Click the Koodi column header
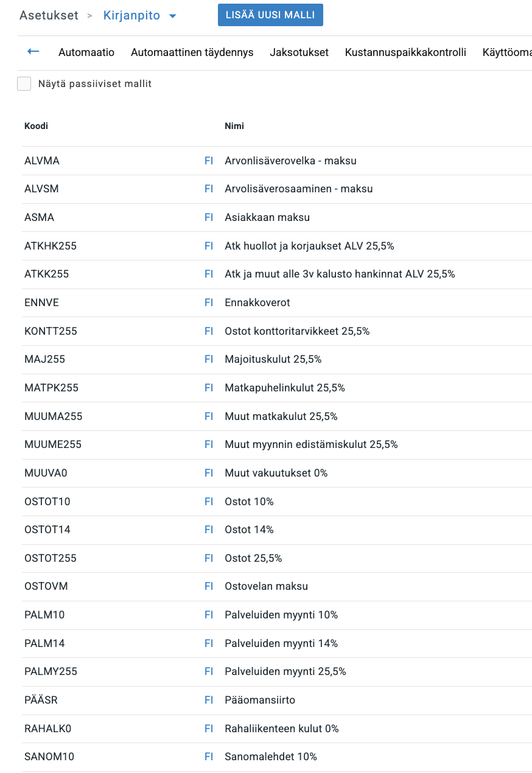Viewport: 532px width, 773px height. 36,126
